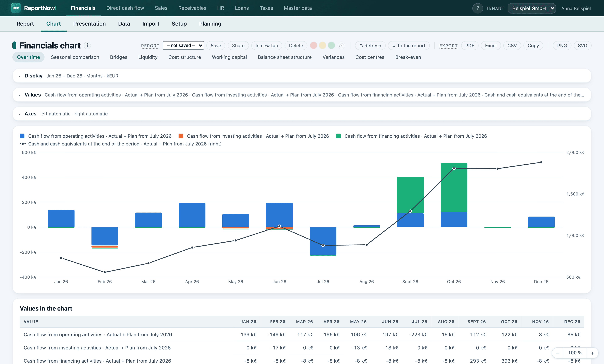604x364 pixels.
Task: Switch to the Planning tab
Action: [210, 24]
